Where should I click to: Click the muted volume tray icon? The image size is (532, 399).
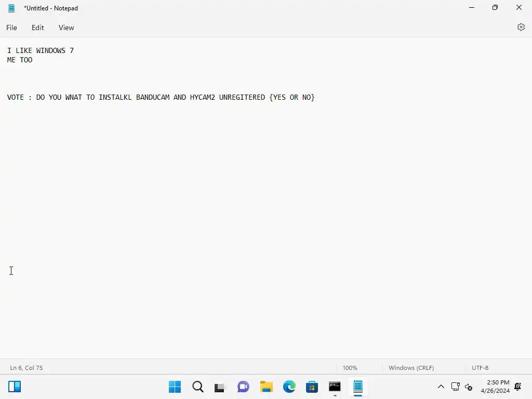click(469, 387)
